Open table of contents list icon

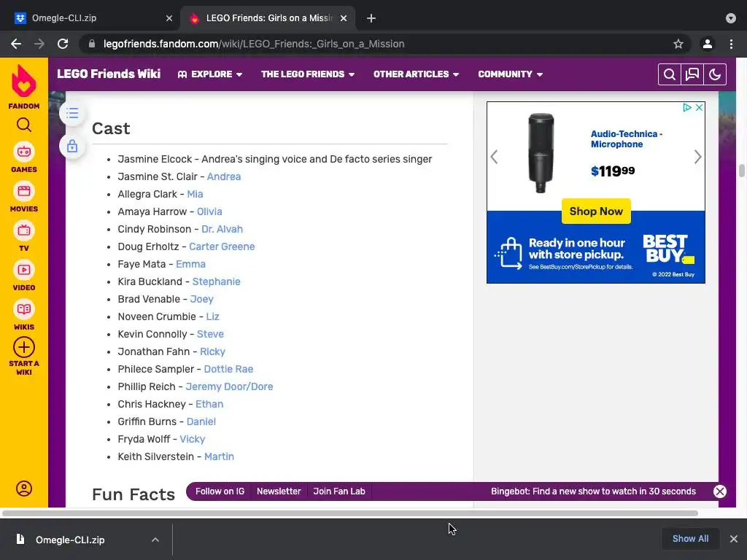coord(72,113)
